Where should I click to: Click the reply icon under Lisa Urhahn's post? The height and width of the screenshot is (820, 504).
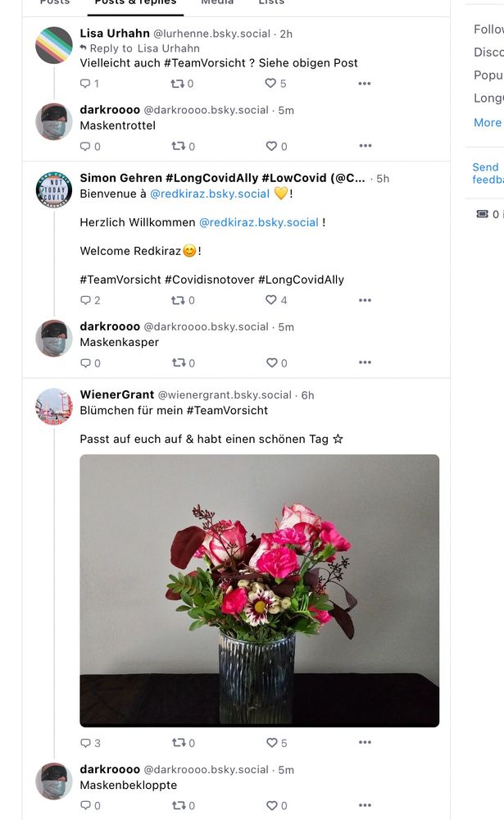pos(85,83)
